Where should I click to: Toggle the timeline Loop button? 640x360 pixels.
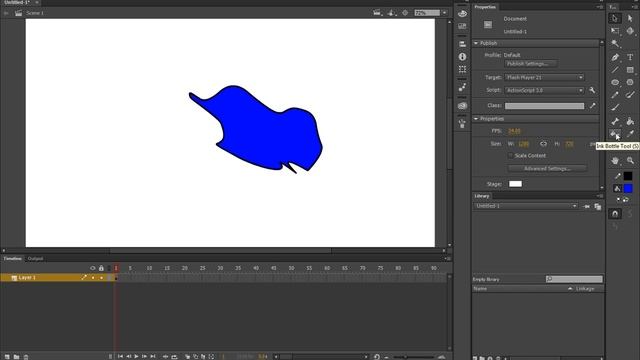[x=174, y=357]
